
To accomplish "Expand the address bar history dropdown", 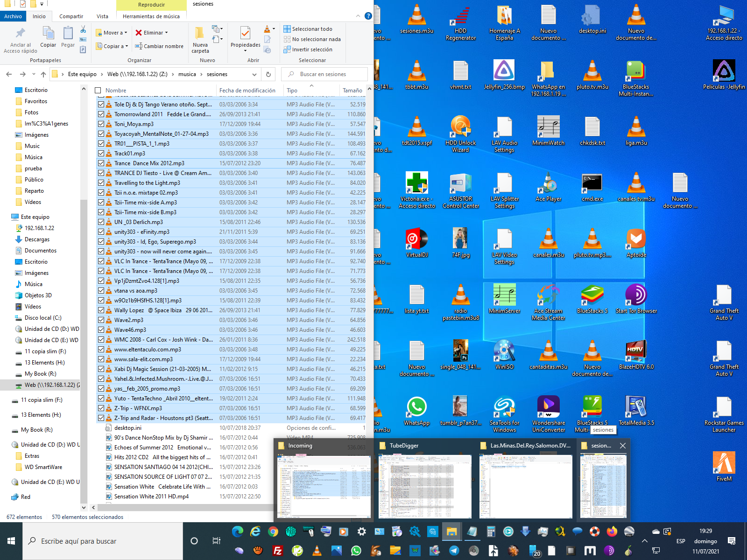I will [254, 74].
